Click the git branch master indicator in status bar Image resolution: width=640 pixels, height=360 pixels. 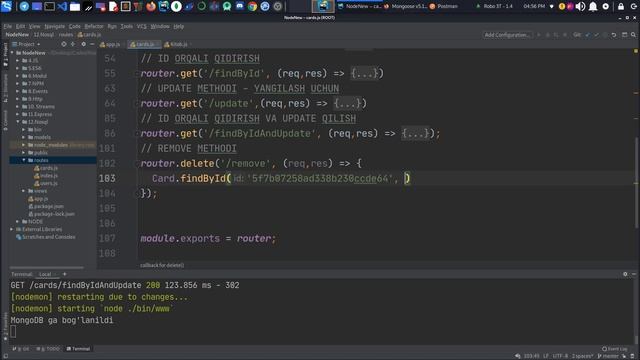[608, 356]
